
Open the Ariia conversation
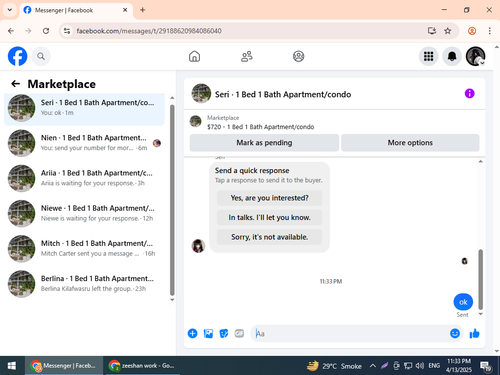[x=84, y=178]
